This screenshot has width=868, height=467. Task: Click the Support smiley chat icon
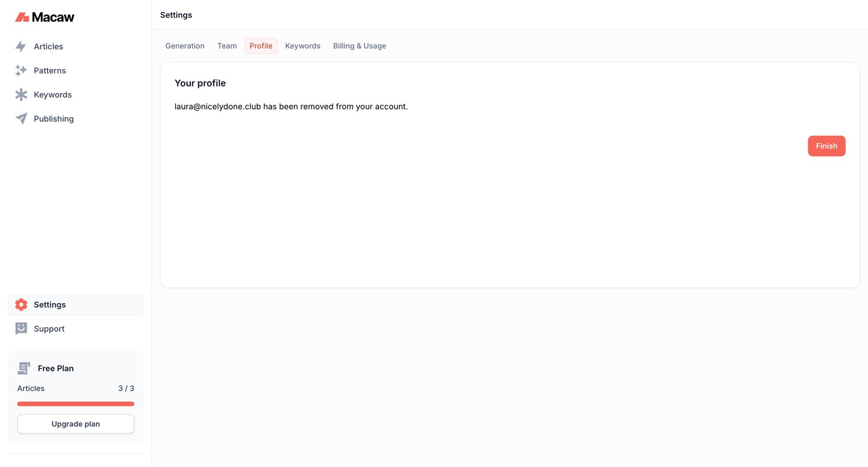(x=21, y=329)
